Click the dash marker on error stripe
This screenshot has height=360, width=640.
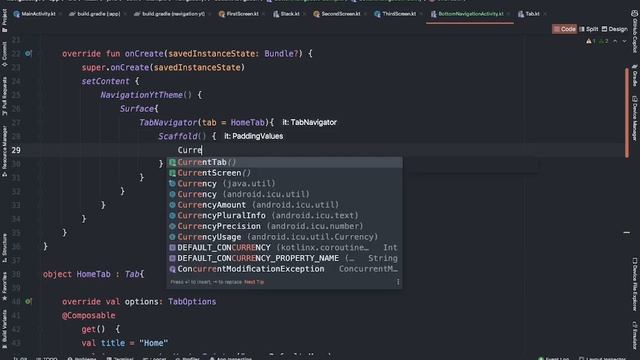pyautogui.click(x=627, y=233)
